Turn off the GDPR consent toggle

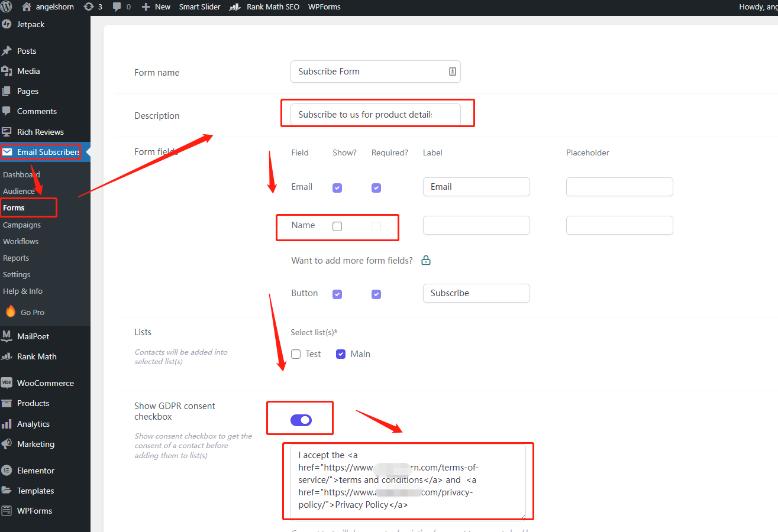pos(301,420)
